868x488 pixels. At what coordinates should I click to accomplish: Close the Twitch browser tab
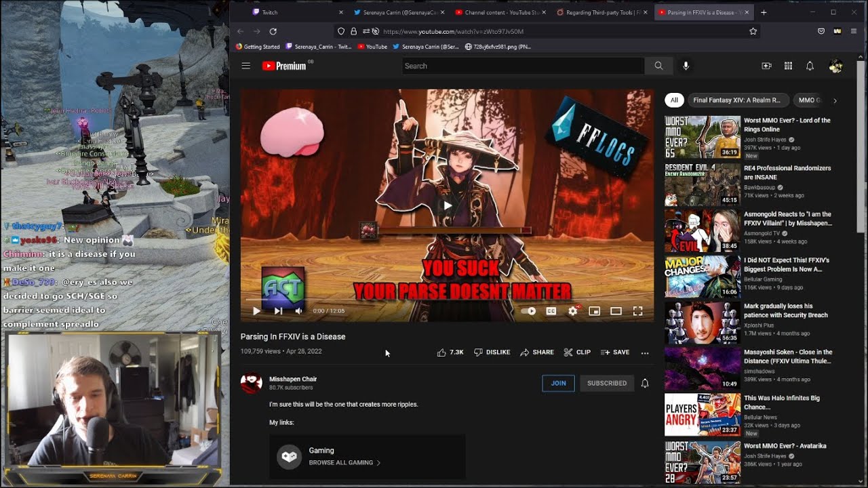tap(341, 12)
